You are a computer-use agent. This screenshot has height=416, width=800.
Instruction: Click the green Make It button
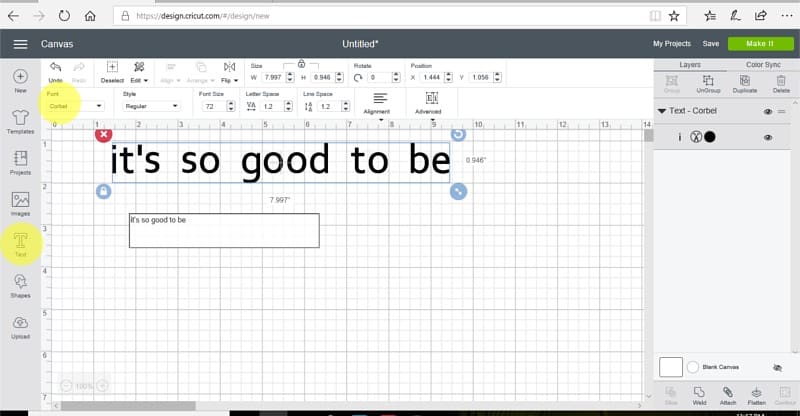pyautogui.click(x=760, y=44)
